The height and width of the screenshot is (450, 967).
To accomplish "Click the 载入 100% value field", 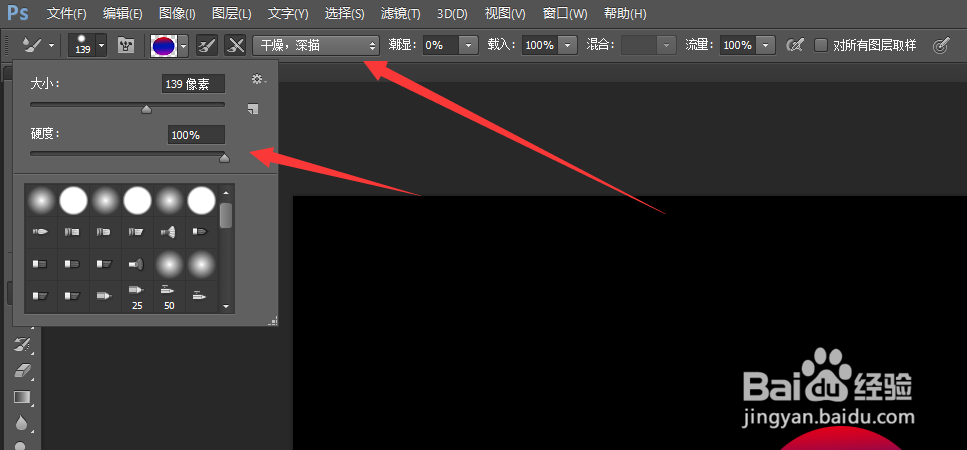I will coord(540,45).
